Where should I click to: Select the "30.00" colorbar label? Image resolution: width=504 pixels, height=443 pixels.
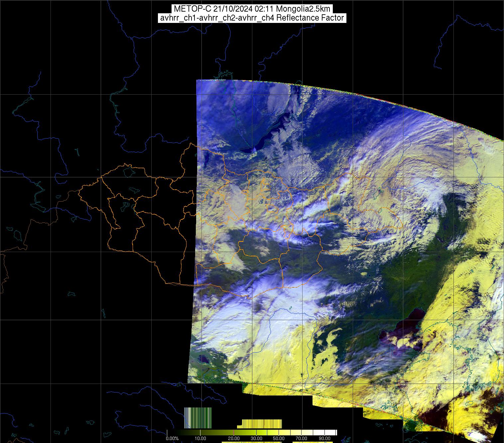[x=256, y=438]
